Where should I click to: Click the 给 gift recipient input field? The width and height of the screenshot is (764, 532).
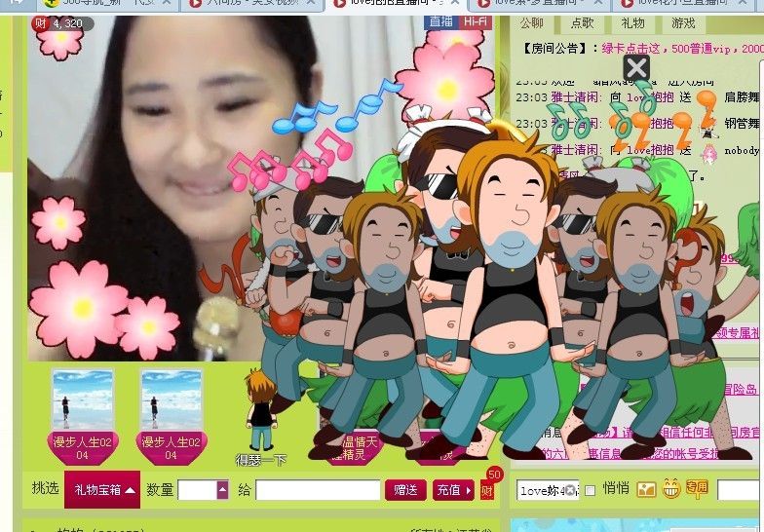tap(318, 490)
